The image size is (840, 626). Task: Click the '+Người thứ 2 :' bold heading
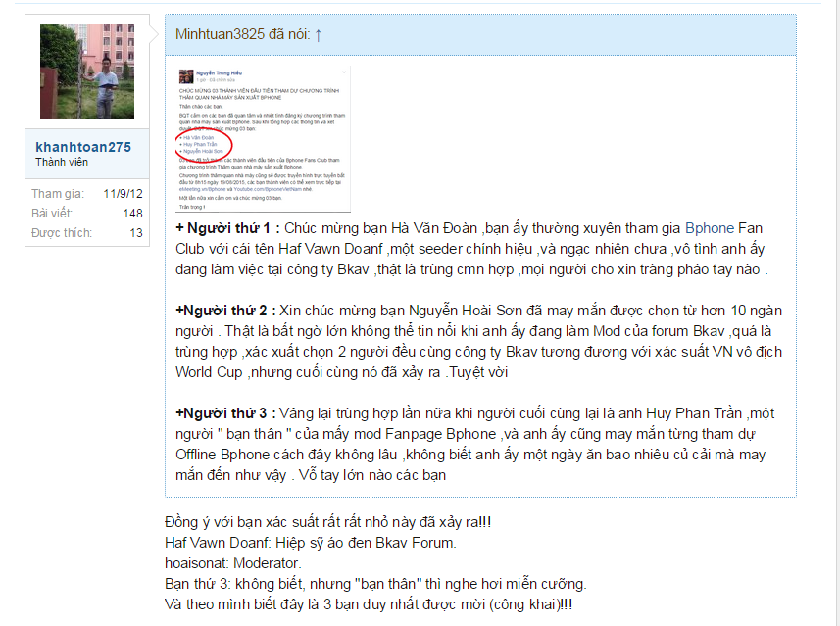225,311
